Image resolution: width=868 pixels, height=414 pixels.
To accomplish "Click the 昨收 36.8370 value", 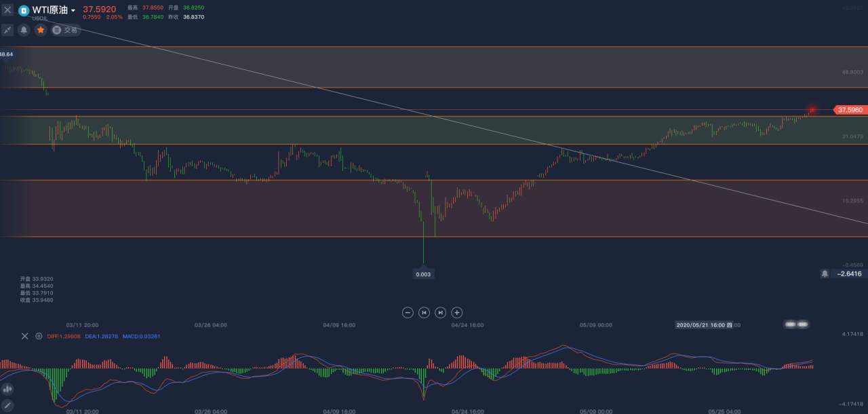I will pyautogui.click(x=186, y=16).
